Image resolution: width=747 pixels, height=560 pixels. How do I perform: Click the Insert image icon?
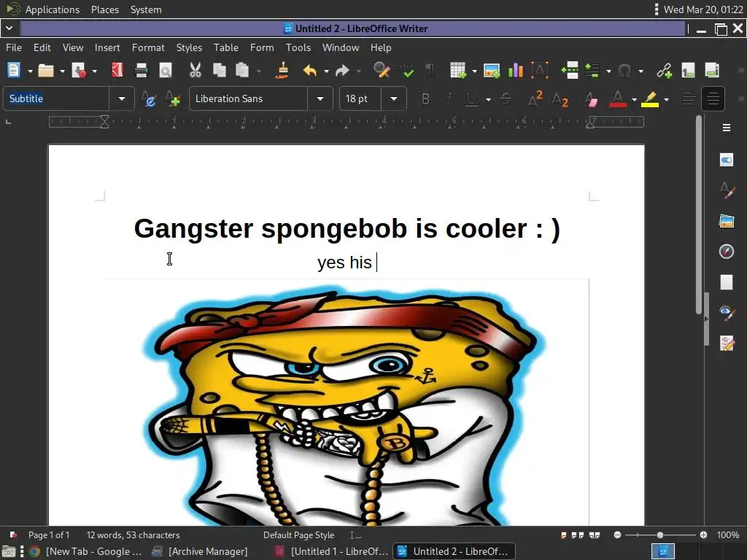click(x=492, y=71)
